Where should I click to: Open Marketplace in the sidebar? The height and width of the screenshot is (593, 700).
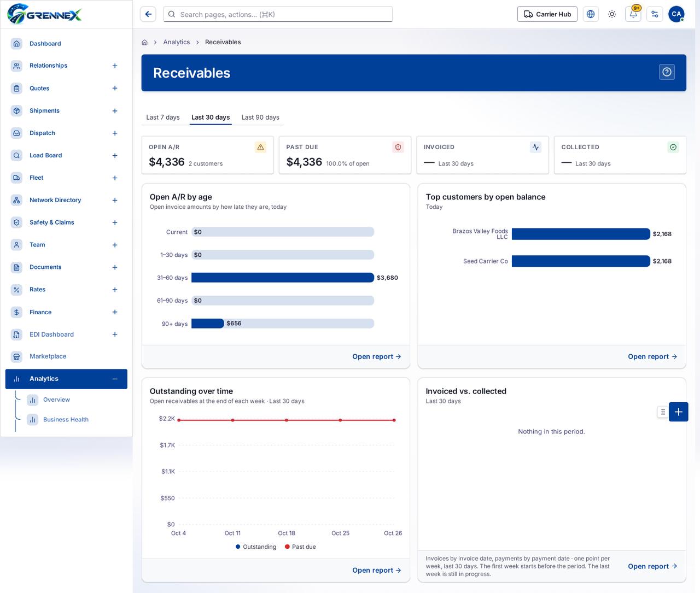click(66, 356)
